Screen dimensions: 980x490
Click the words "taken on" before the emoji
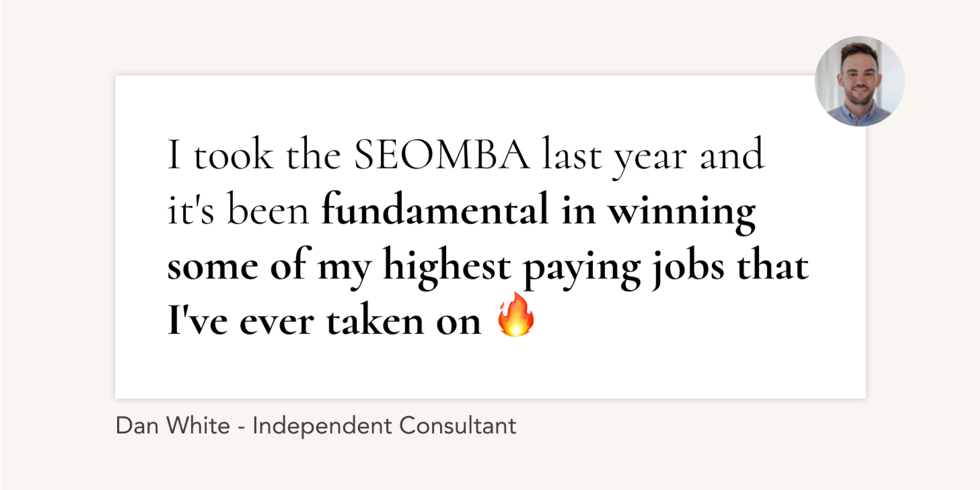(x=403, y=318)
